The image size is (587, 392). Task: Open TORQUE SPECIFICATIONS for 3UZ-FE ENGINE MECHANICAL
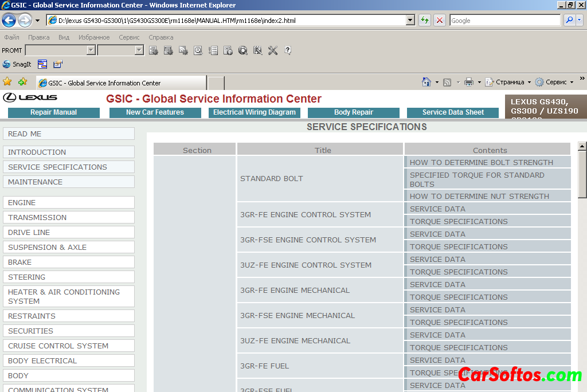pos(459,348)
